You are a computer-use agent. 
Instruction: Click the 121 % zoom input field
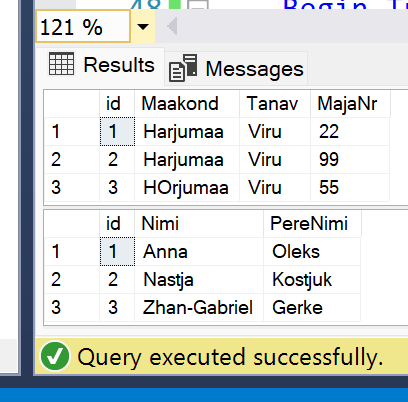coord(83,27)
